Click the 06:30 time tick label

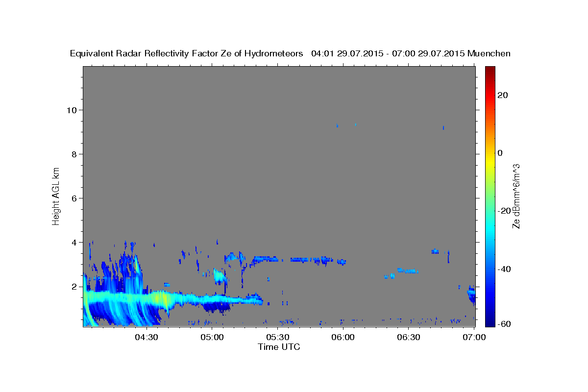point(409,338)
